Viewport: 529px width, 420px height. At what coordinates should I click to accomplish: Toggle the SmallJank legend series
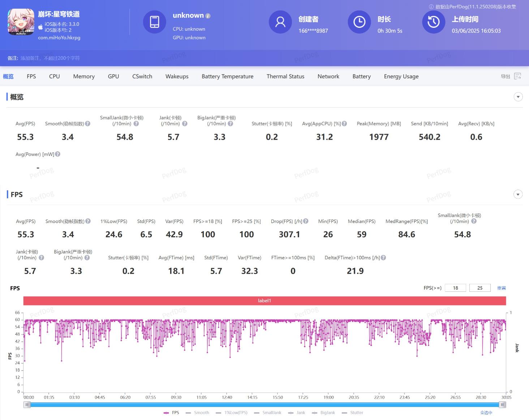[x=268, y=412]
